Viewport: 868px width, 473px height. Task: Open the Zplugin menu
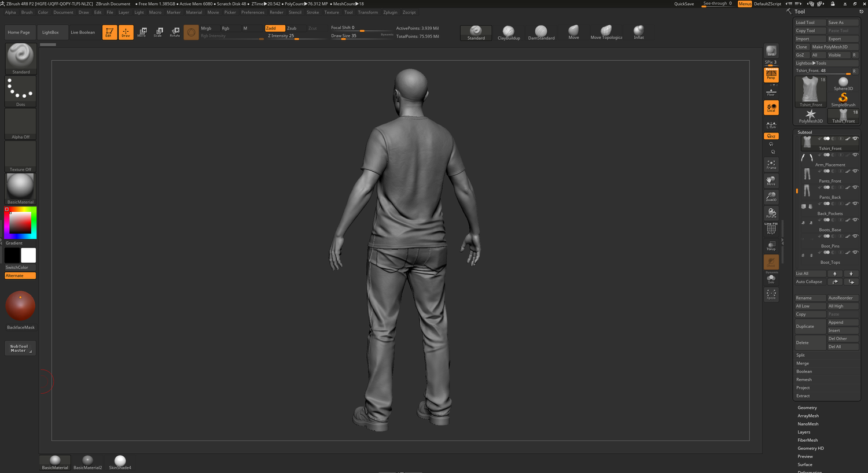click(x=390, y=12)
